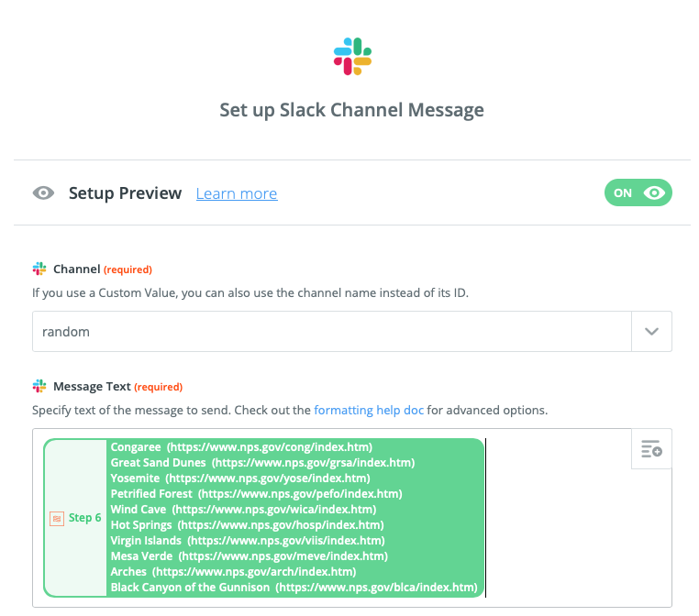Click the Slack icon next to Channel

pyautogui.click(x=39, y=269)
